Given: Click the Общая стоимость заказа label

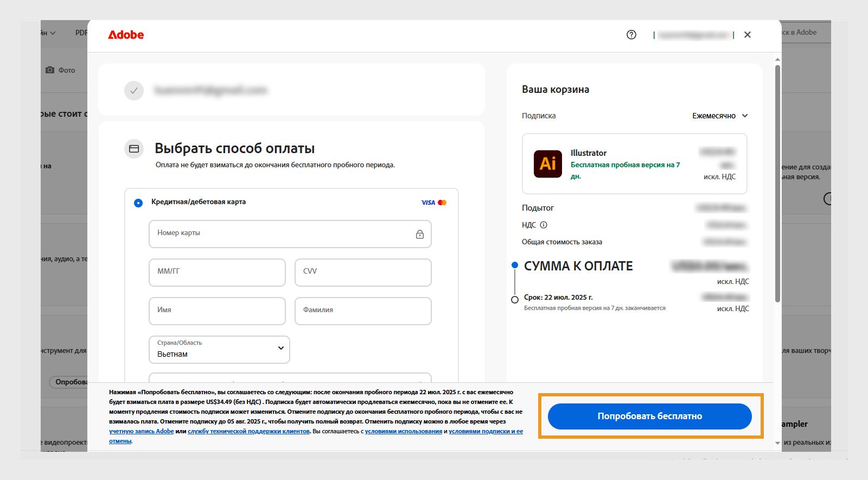Looking at the screenshot, I should pos(562,242).
